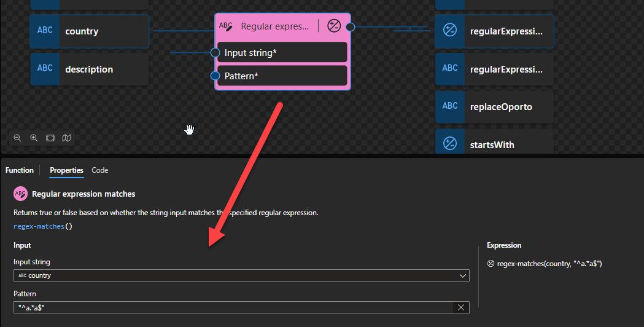The height and width of the screenshot is (327, 644).
Task: Switch to the Code tab
Action: click(x=99, y=170)
